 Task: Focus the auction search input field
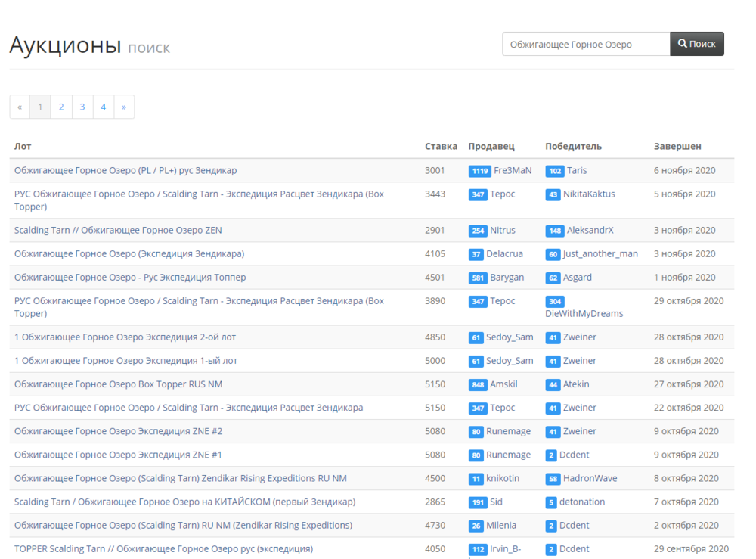pos(586,44)
